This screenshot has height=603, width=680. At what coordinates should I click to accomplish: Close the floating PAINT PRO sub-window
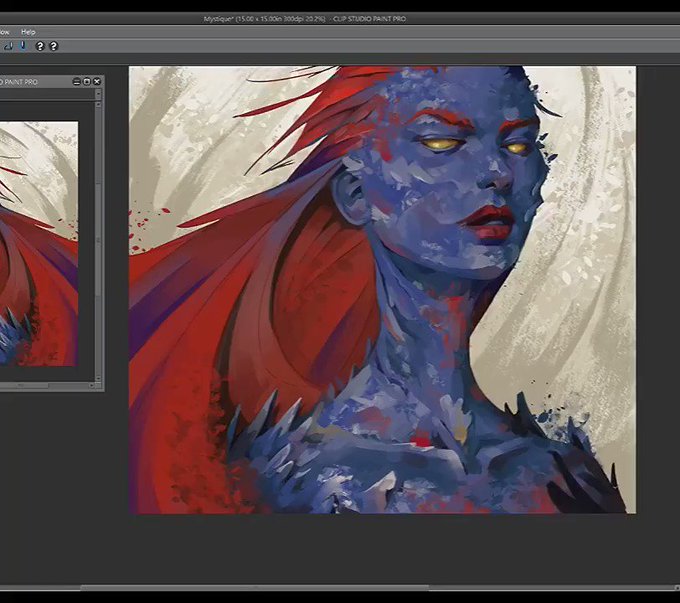(x=97, y=82)
